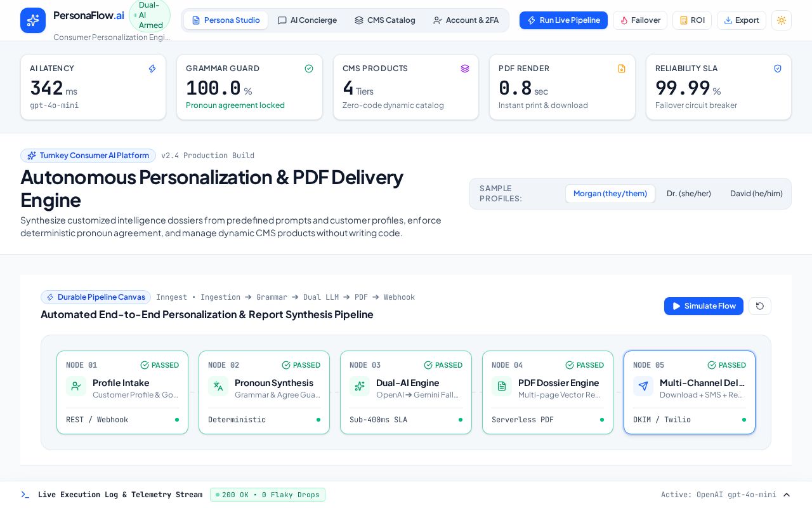Click the Dual-AI Armed status badge
The image size is (812, 508).
150,15
